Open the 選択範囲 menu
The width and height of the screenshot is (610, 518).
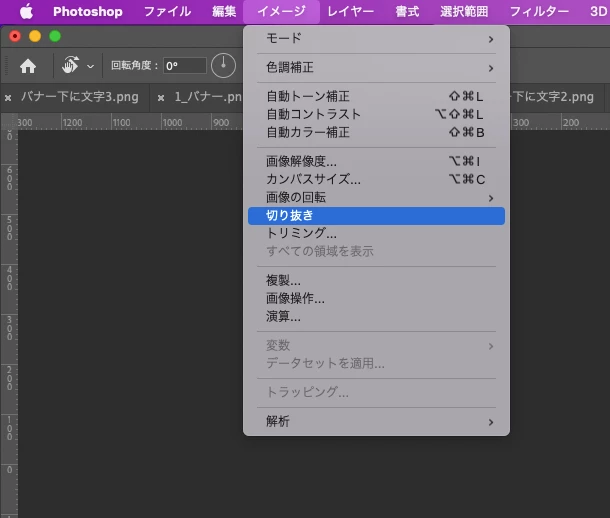coord(464,12)
